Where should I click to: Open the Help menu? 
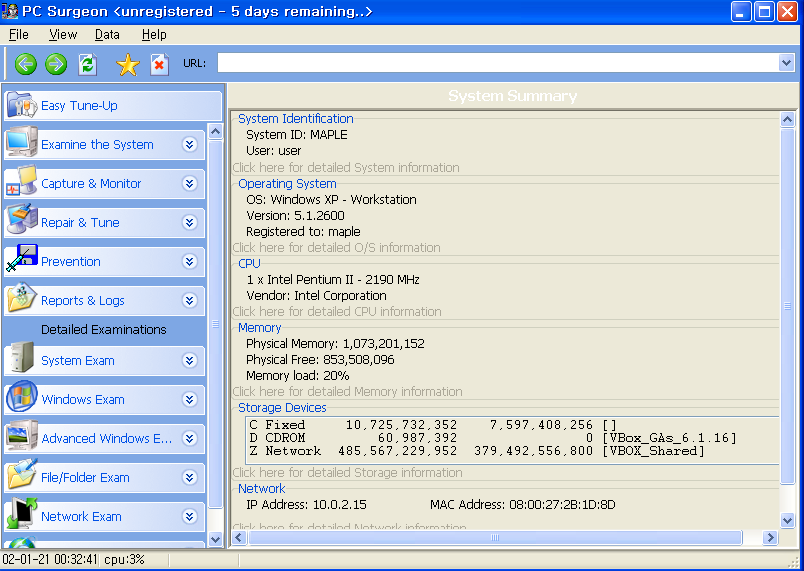click(154, 34)
